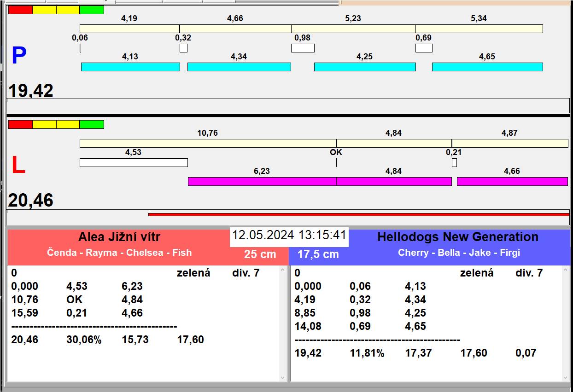Click the blue P lane letter
This screenshot has width=573, height=392.
click(x=19, y=56)
